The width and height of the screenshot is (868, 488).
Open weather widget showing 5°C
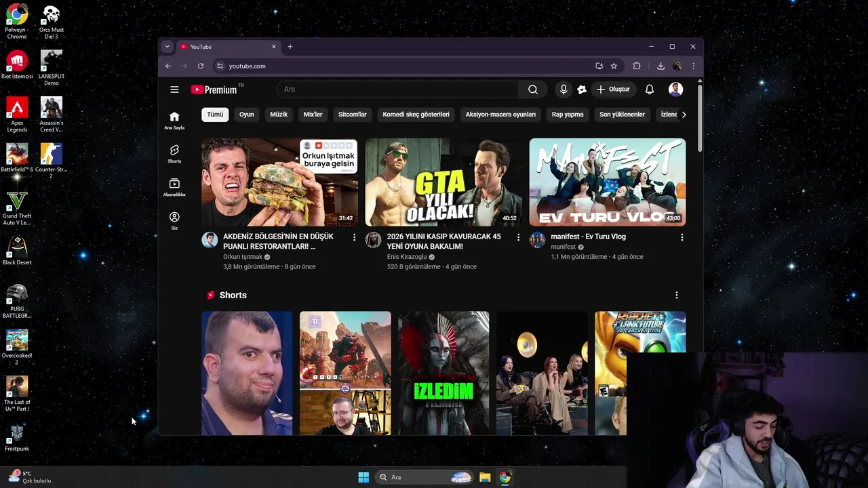[x=30, y=477]
